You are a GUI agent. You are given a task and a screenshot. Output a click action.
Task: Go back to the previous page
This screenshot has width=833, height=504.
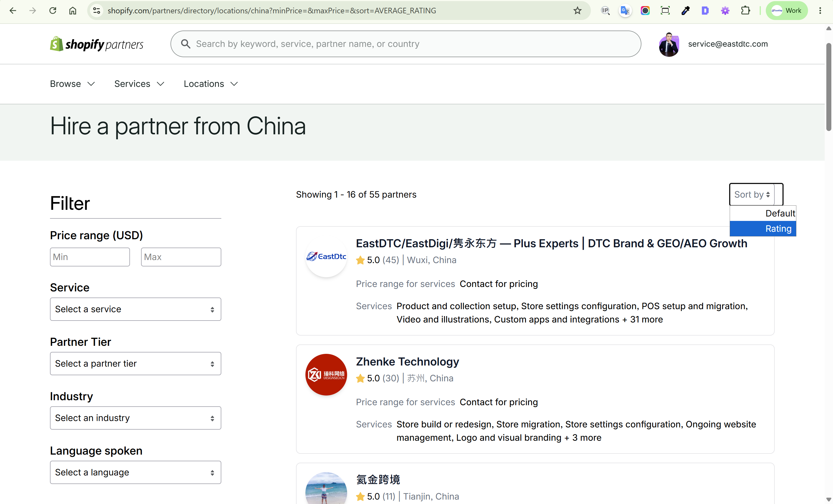pos(13,11)
